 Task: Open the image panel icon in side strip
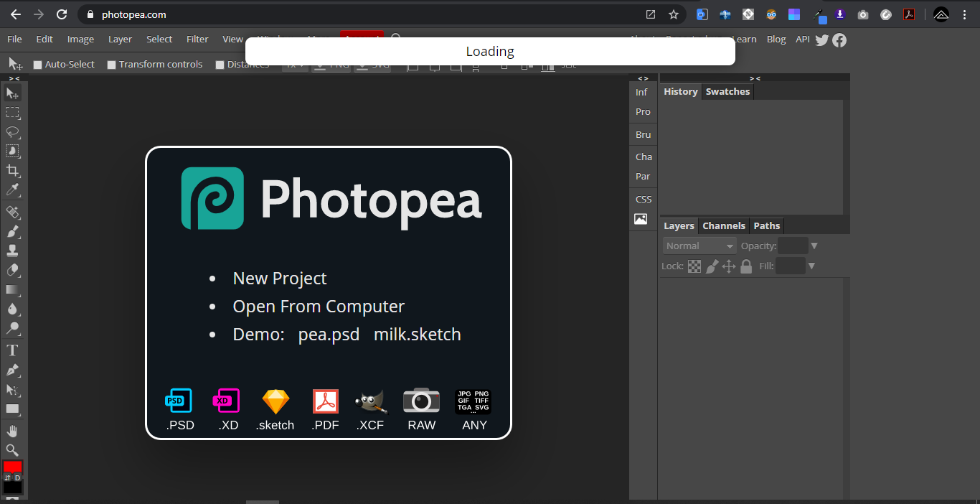[x=641, y=219]
